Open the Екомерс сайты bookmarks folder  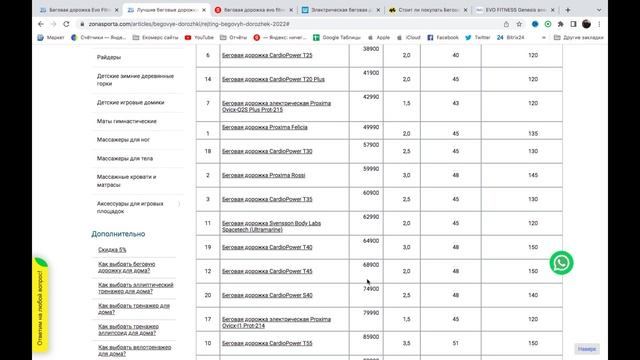(156, 38)
